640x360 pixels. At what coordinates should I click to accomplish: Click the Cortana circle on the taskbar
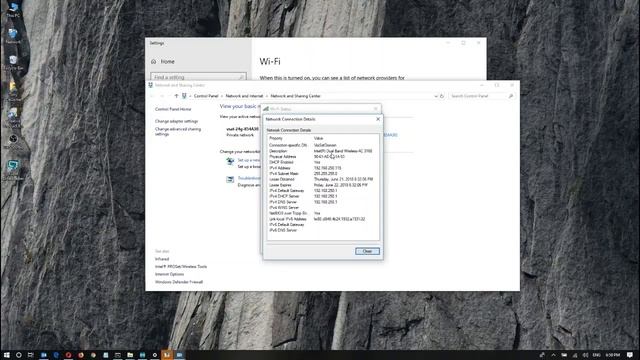click(x=18, y=355)
